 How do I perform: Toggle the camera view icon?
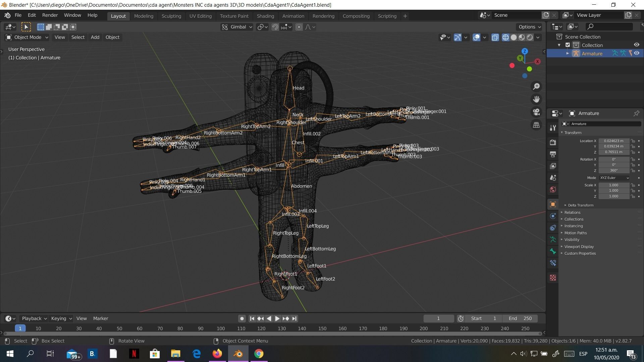536,112
